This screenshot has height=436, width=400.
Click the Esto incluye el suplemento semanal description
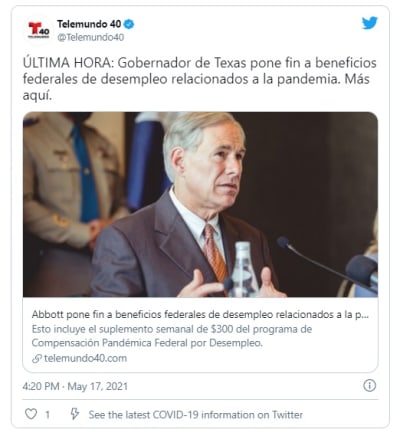(x=172, y=329)
